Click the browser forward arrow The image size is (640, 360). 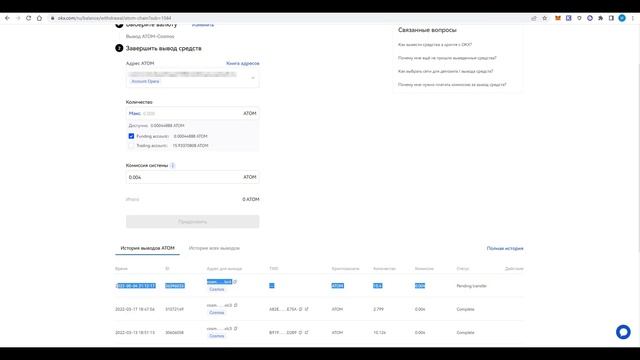pos(18,18)
